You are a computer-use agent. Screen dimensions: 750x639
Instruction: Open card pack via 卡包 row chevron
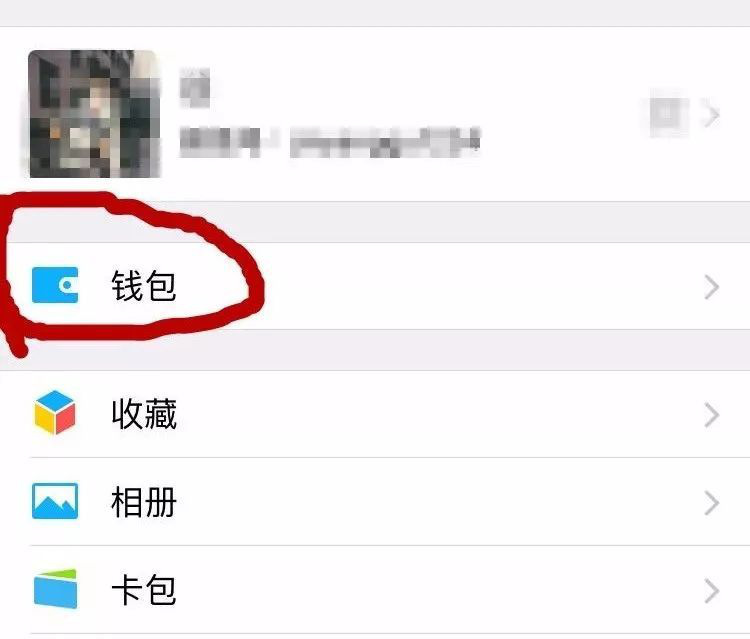pos(712,591)
